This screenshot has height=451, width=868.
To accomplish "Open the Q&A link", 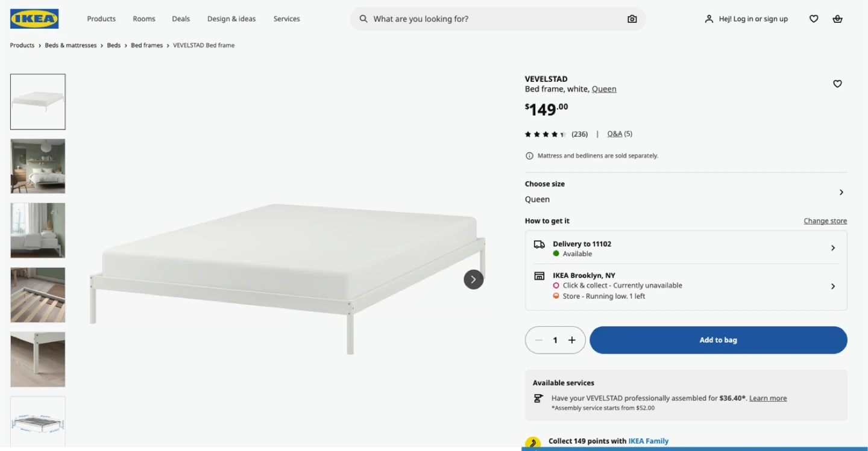I will tap(614, 134).
